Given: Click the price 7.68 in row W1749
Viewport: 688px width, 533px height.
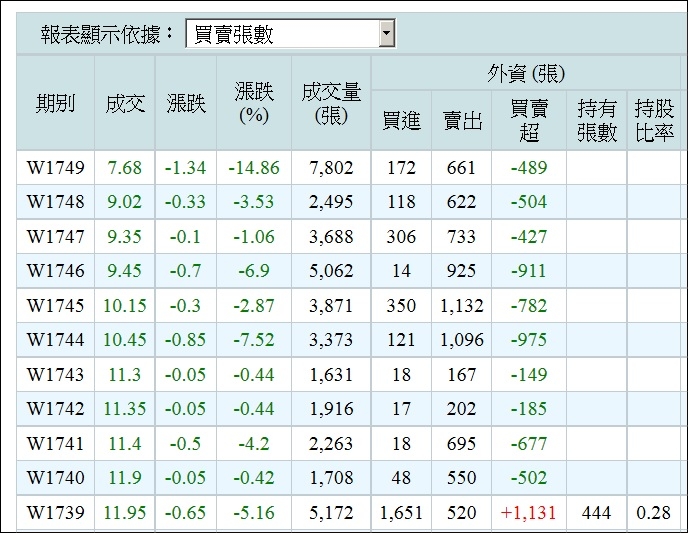Looking at the screenshot, I should pyautogui.click(x=125, y=168).
